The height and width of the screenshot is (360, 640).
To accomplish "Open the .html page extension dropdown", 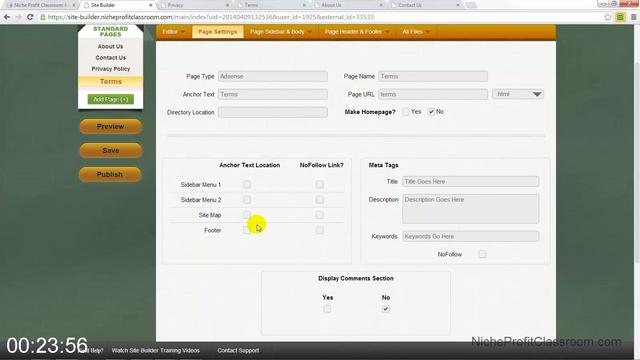I will [518, 94].
